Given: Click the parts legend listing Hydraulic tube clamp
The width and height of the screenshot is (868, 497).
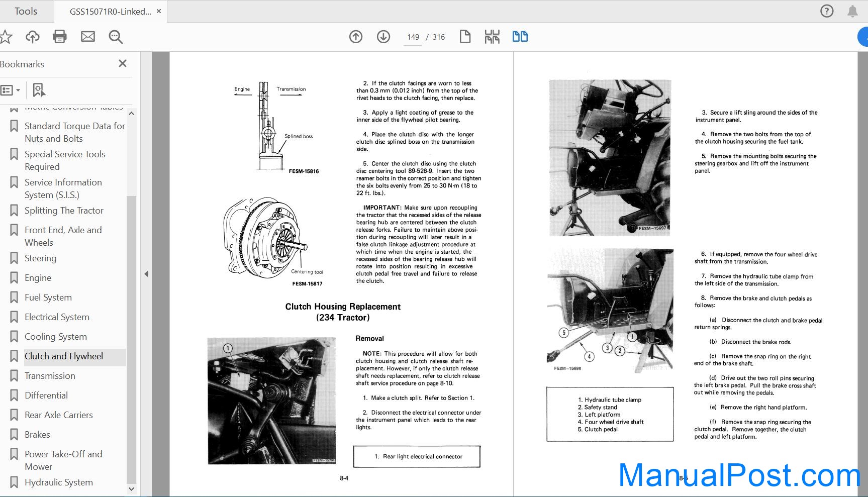Looking at the screenshot, I should tap(610, 415).
